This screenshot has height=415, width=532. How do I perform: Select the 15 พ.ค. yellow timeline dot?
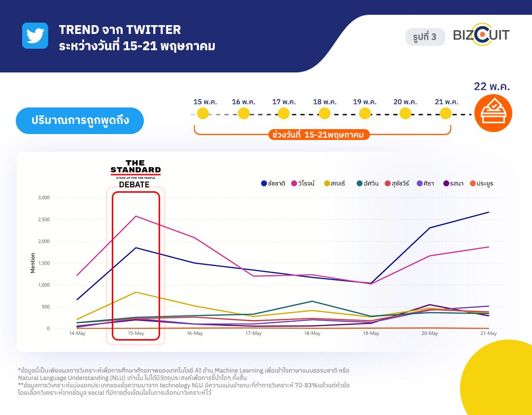tap(202, 113)
